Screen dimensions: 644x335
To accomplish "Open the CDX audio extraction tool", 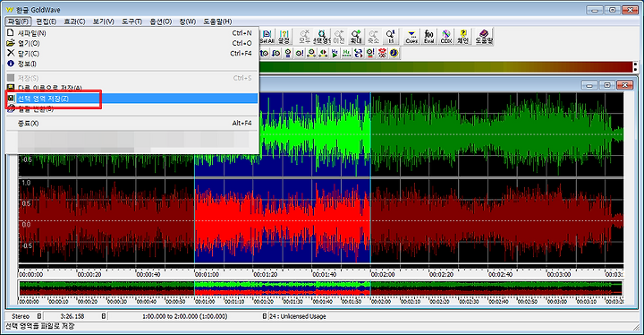I will pyautogui.click(x=446, y=37).
